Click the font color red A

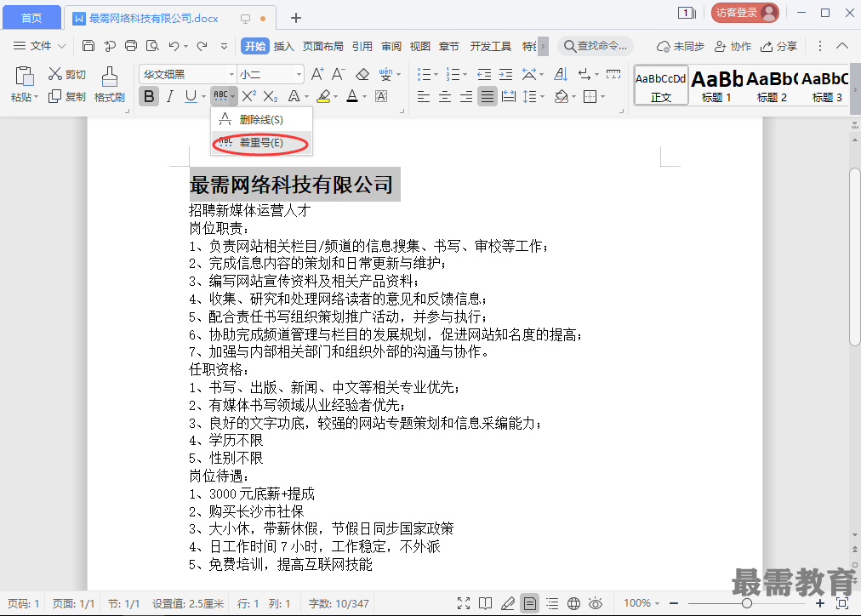352,97
